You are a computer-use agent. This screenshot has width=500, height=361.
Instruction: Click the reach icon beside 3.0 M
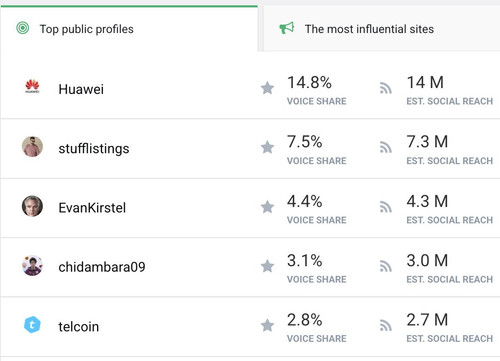click(386, 266)
